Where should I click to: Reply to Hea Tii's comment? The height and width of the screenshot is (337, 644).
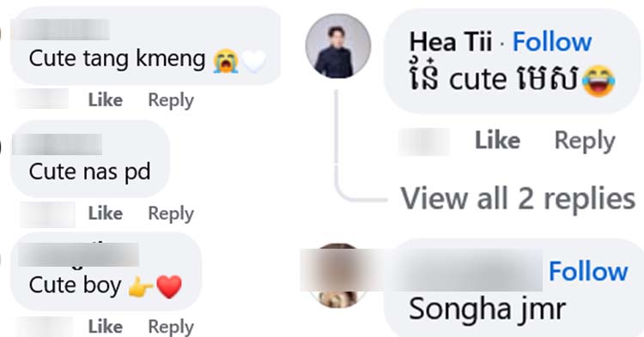coord(585,141)
